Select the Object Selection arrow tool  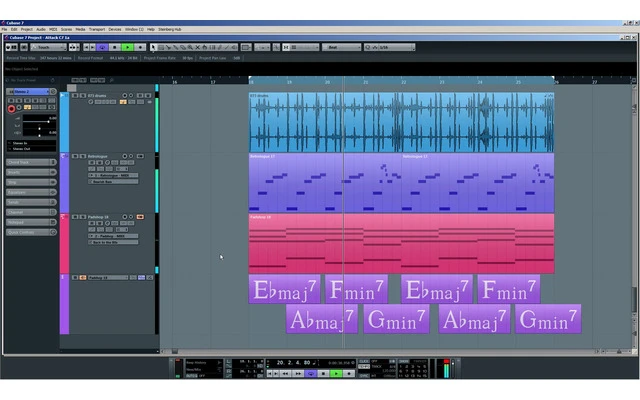[153, 47]
